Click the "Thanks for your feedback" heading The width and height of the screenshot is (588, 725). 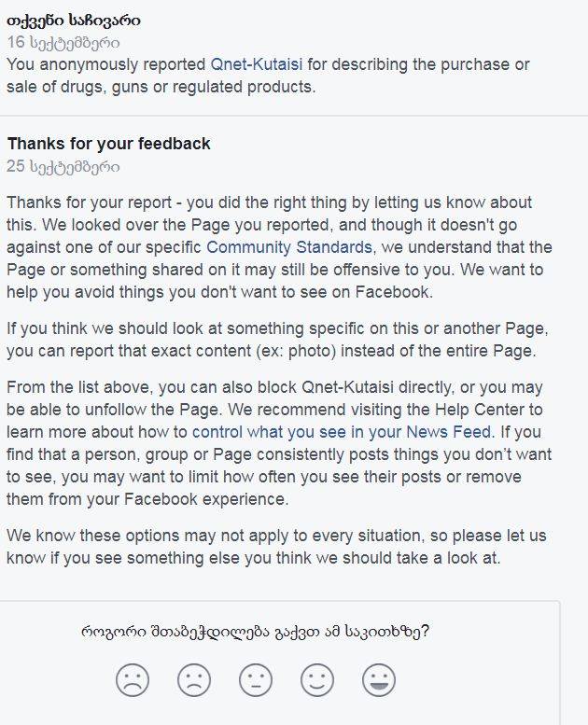tap(109, 144)
